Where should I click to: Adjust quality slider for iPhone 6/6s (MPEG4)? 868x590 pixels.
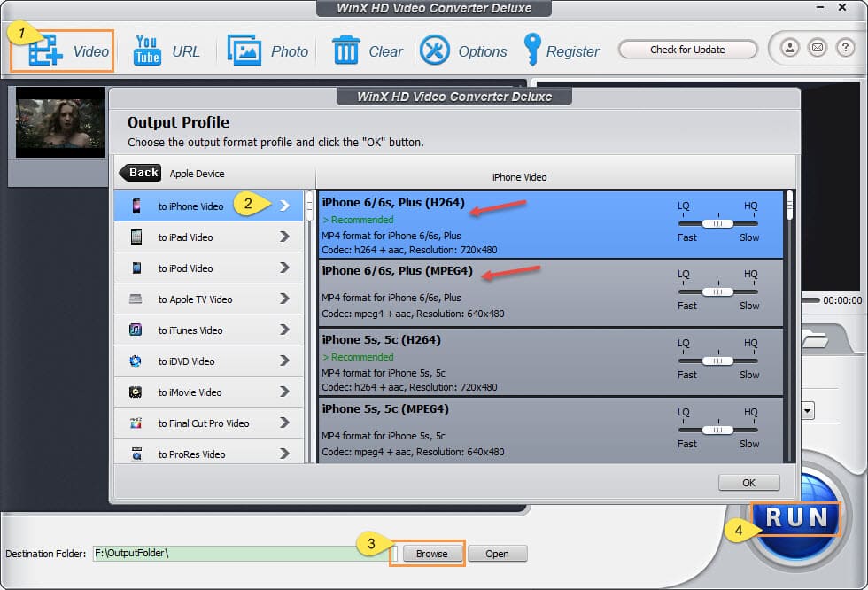pyautogui.click(x=717, y=291)
